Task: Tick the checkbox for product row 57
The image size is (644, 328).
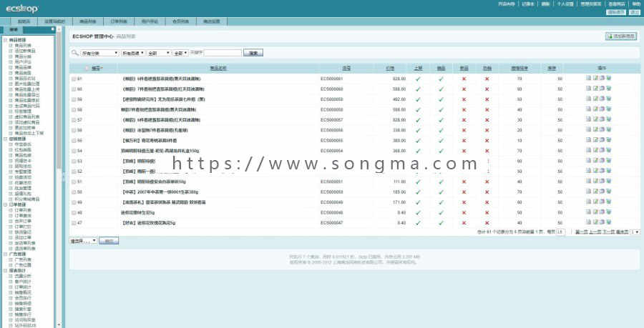Action: pos(74,120)
